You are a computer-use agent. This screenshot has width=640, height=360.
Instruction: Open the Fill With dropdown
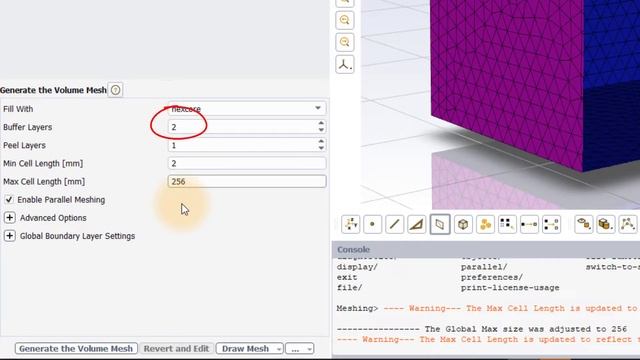tap(247, 109)
